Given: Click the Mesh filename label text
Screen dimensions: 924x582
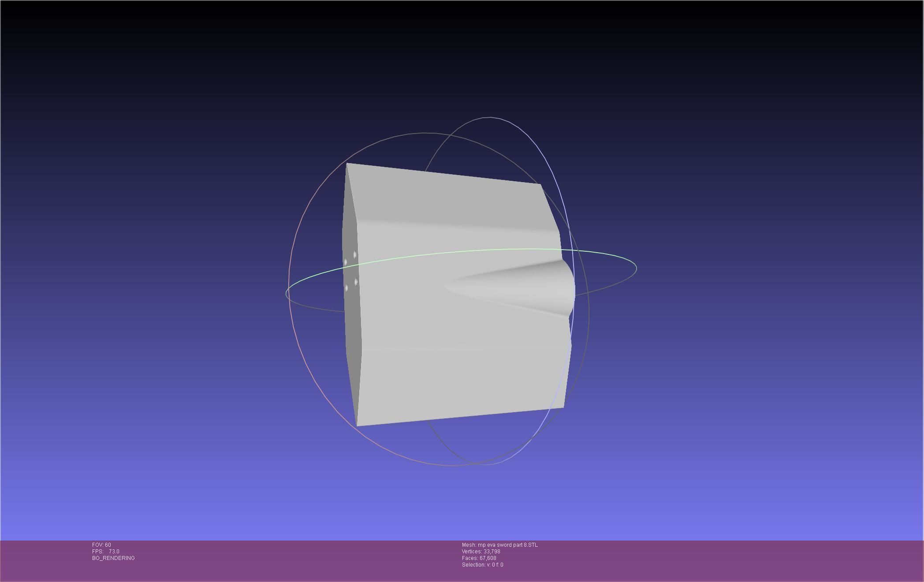Looking at the screenshot, I should click(x=499, y=545).
